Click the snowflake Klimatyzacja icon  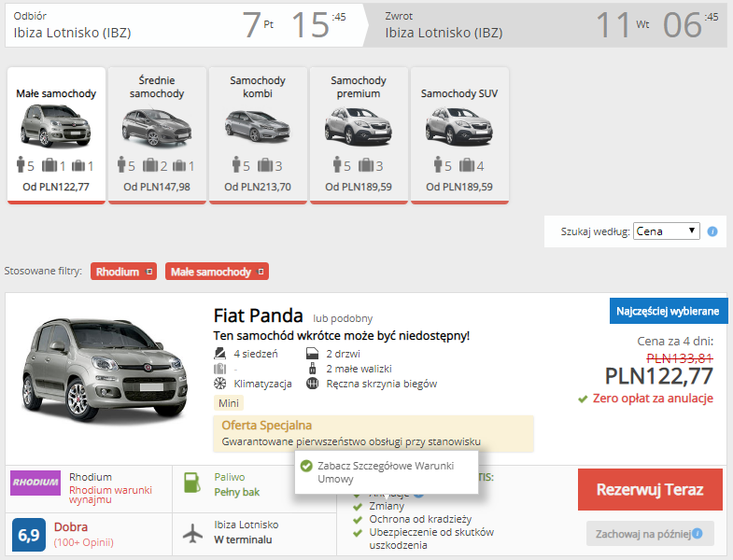pyautogui.click(x=219, y=384)
